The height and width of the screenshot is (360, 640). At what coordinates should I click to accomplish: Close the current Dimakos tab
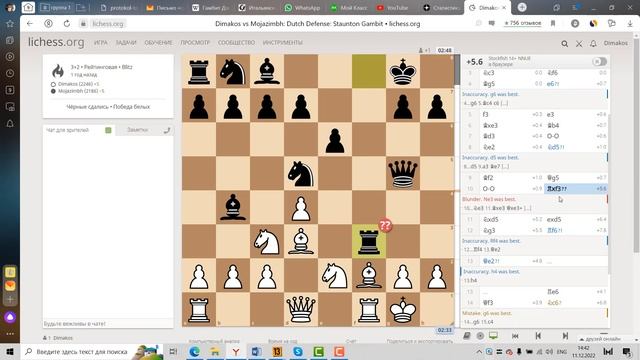tap(504, 8)
